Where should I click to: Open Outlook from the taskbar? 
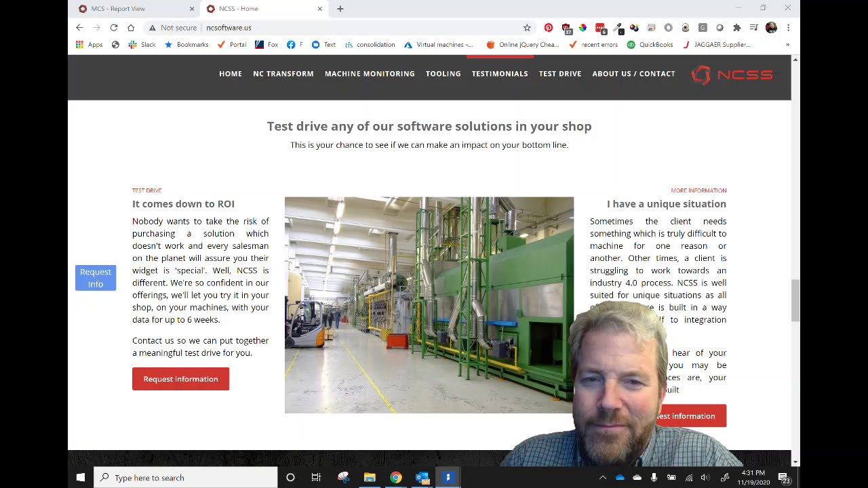[x=422, y=478]
